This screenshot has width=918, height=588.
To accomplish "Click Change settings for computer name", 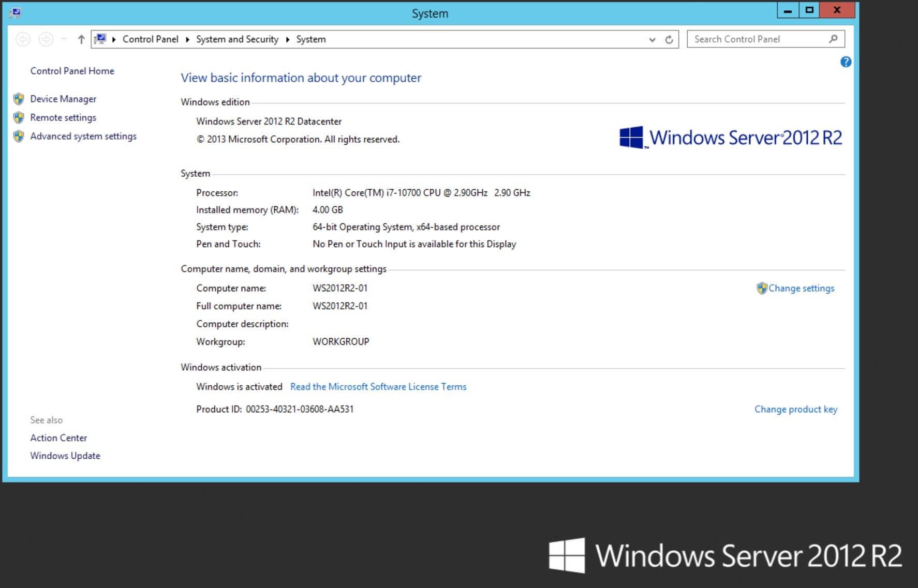I will pos(801,289).
